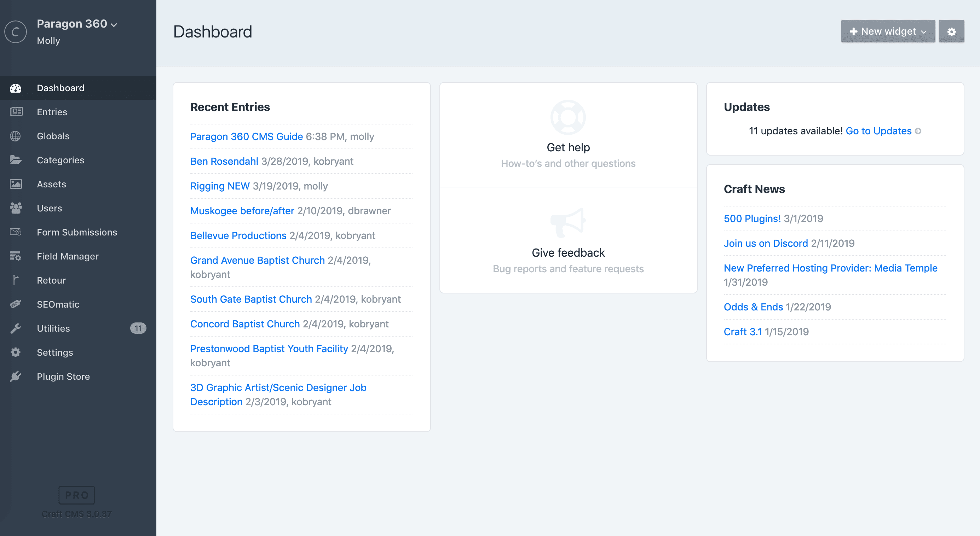Click the Users group icon
Image resolution: width=980 pixels, height=536 pixels.
16,208
